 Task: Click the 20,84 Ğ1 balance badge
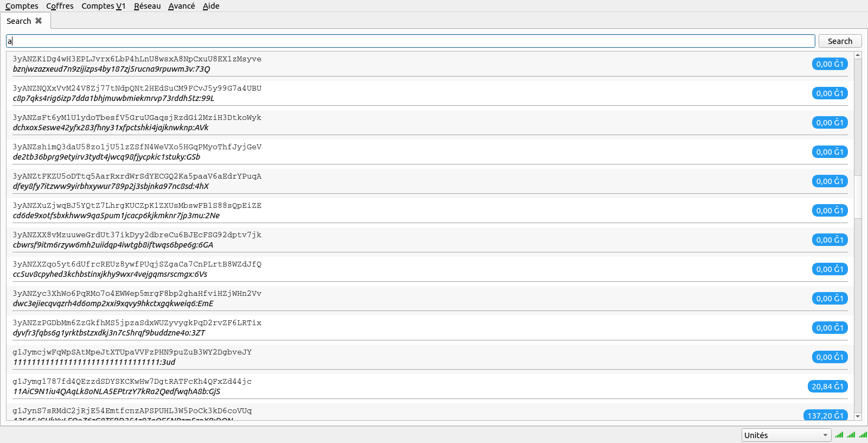click(827, 387)
